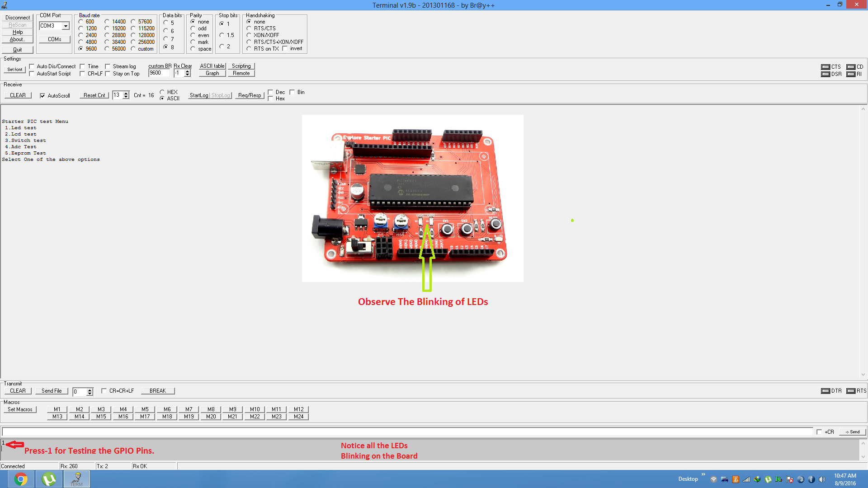The height and width of the screenshot is (488, 868).
Task: Toggle the AutoScroll checkbox
Action: (42, 96)
